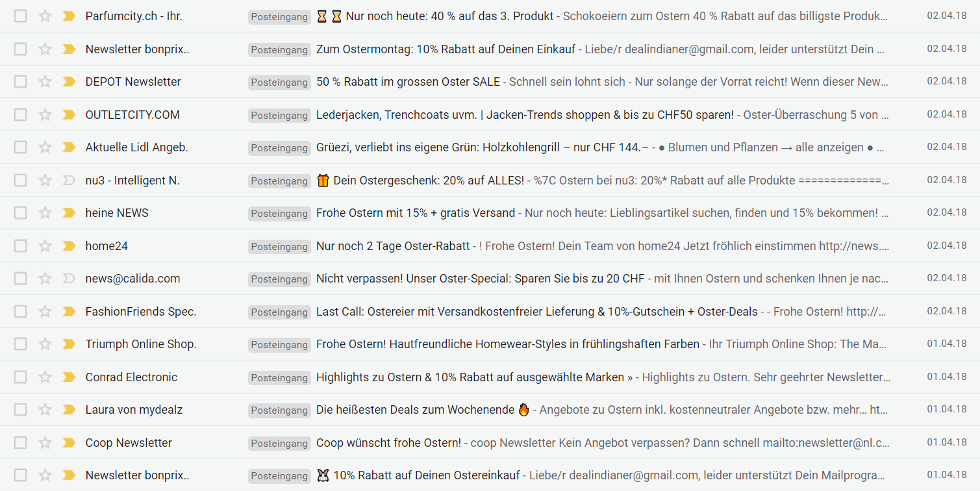Click Posteingang label on Coop Newsletter row
The height and width of the screenshot is (491, 980).
[x=279, y=444]
